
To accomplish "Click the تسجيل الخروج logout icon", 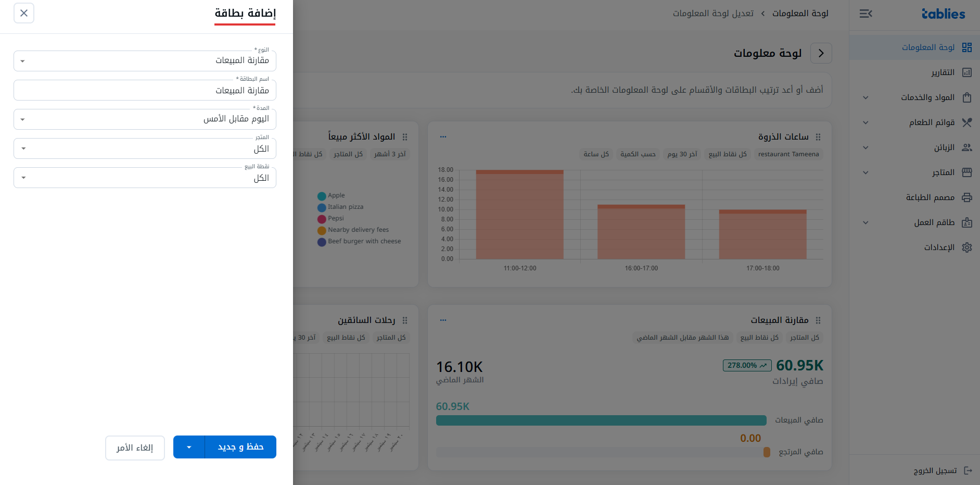I will pos(968,470).
